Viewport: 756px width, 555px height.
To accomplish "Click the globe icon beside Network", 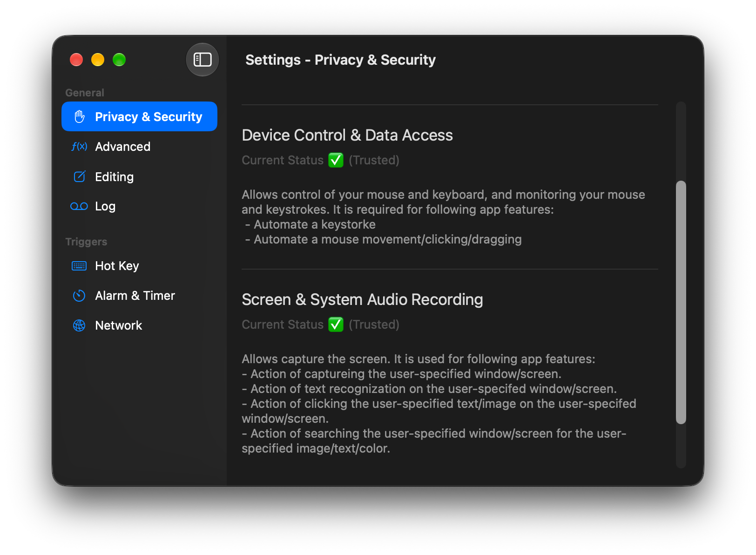I will point(79,325).
